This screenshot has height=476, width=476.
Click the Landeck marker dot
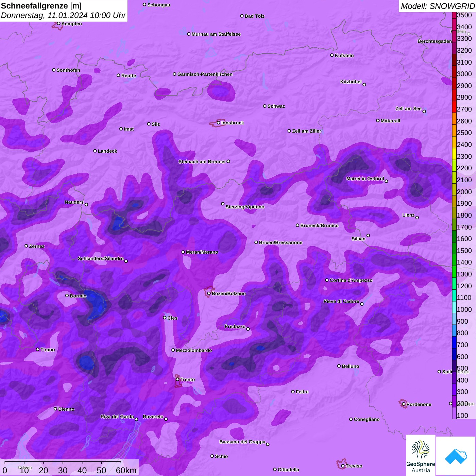[95, 151]
